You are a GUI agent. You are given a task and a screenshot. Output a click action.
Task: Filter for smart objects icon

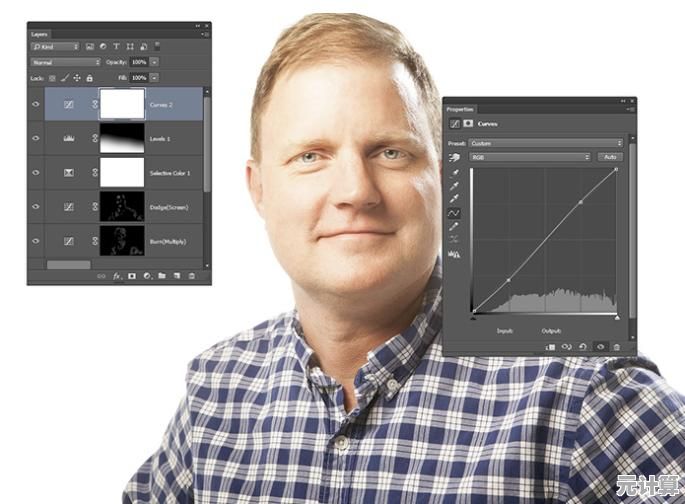[x=143, y=47]
